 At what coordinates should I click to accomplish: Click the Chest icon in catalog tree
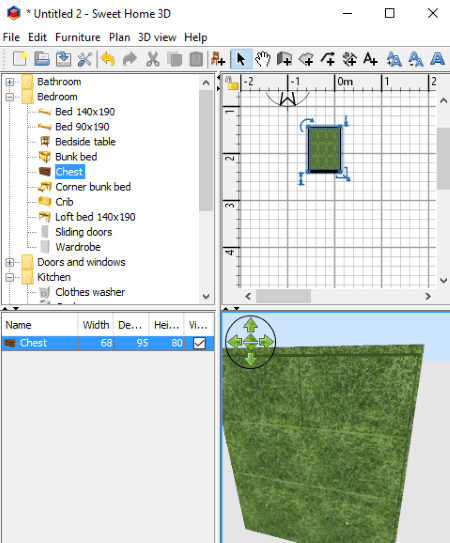coord(45,172)
